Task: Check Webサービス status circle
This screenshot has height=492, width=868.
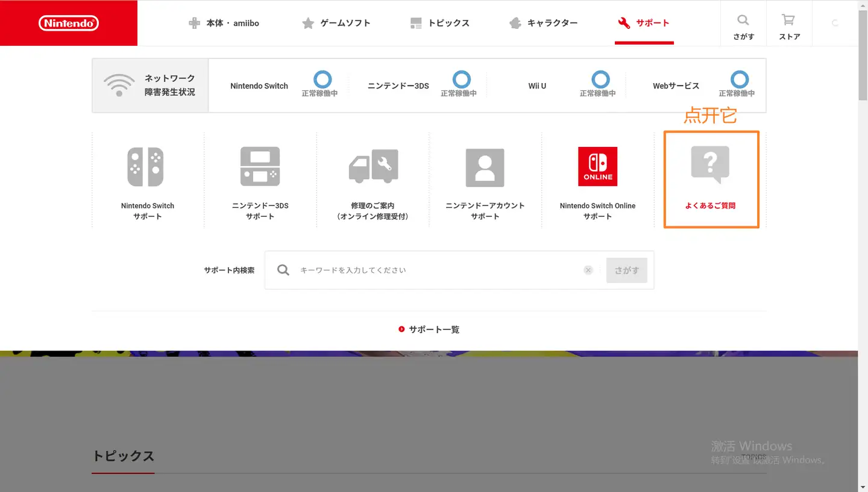Action: click(x=740, y=79)
